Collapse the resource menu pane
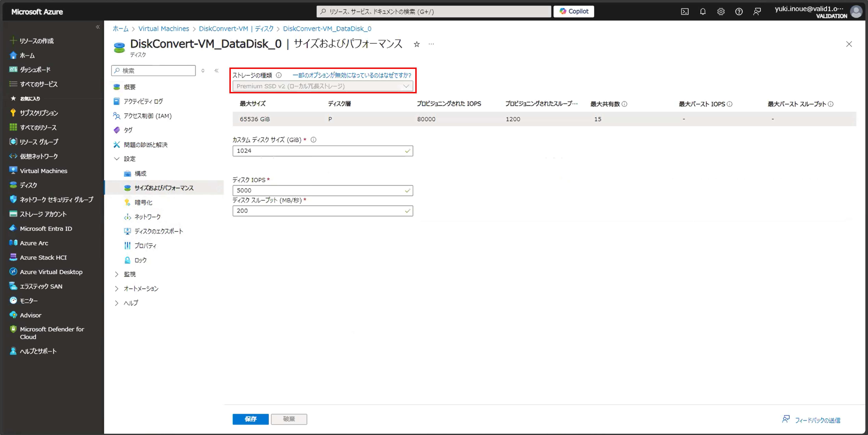Screen dimensions: 868x435 click(216, 70)
